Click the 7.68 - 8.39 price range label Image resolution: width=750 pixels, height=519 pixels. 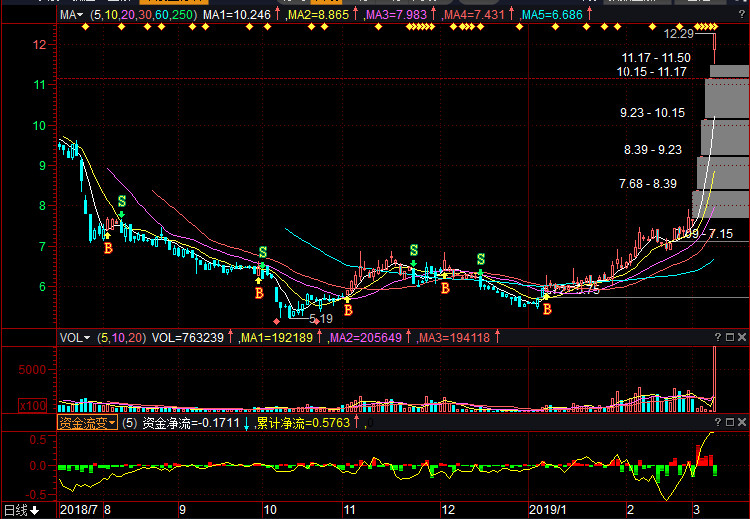[x=648, y=184]
